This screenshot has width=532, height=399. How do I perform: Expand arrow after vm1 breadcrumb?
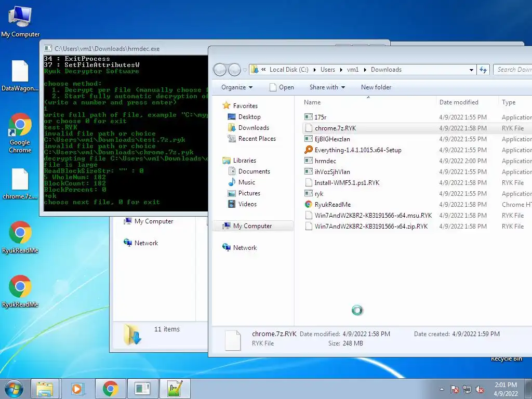click(x=365, y=70)
